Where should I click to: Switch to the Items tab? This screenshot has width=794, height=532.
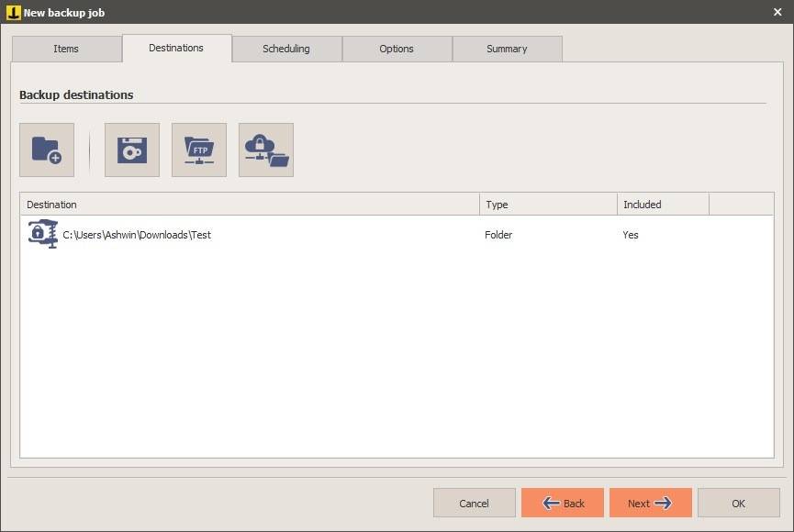click(x=66, y=48)
